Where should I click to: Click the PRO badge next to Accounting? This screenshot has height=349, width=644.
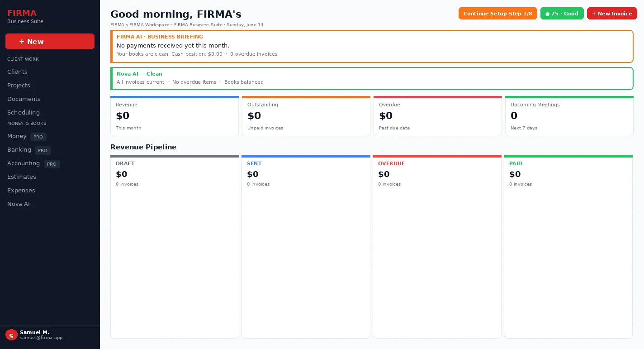click(52, 164)
